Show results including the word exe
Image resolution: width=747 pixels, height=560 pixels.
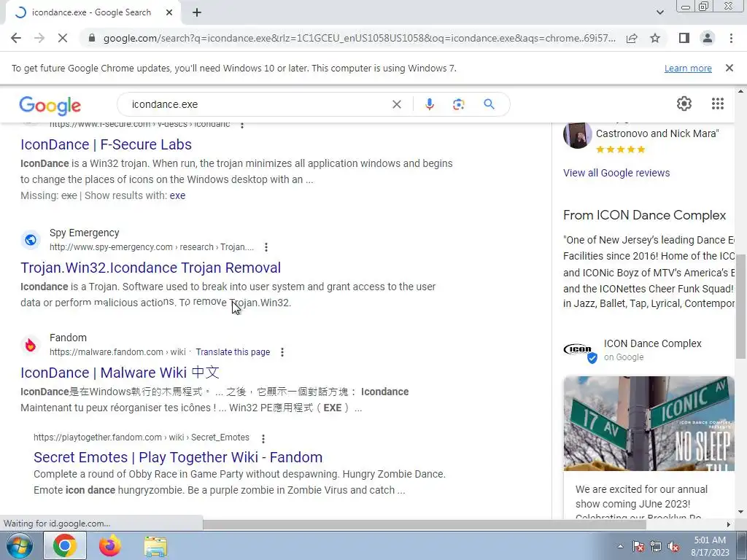click(177, 195)
